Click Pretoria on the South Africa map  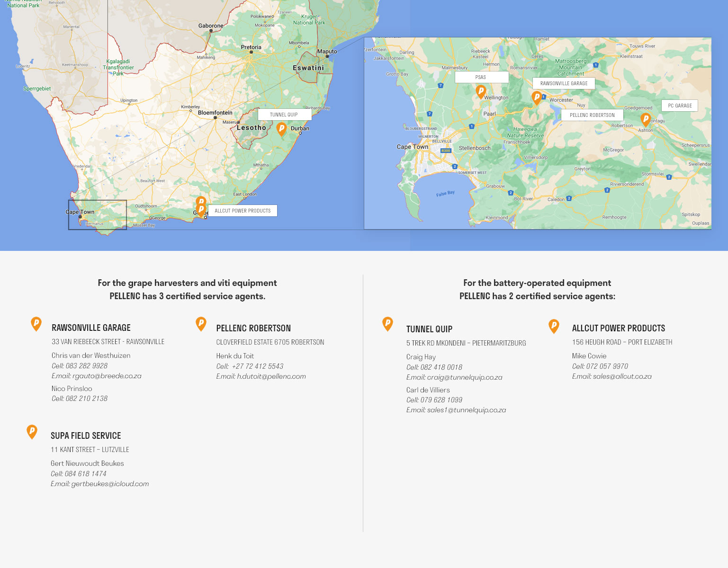(251, 47)
